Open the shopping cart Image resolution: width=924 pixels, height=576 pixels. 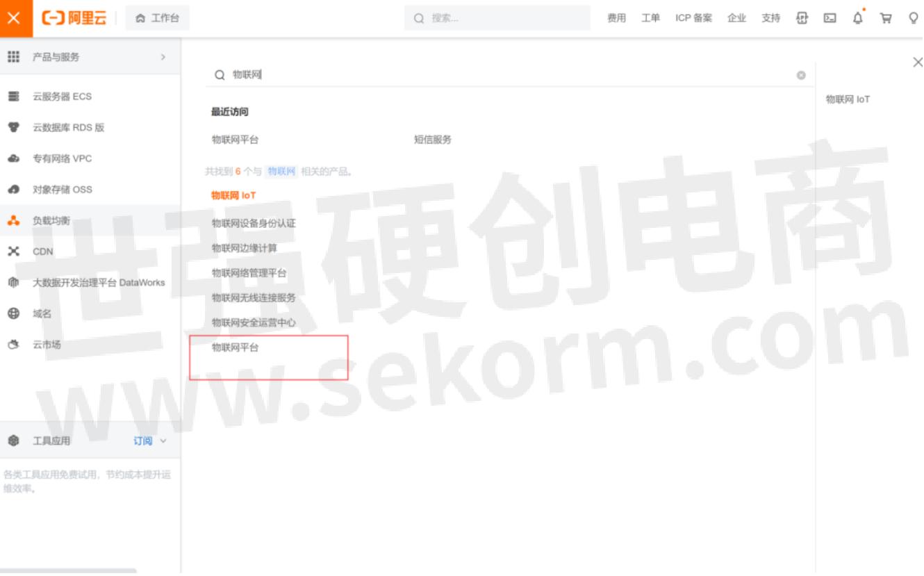pyautogui.click(x=886, y=17)
